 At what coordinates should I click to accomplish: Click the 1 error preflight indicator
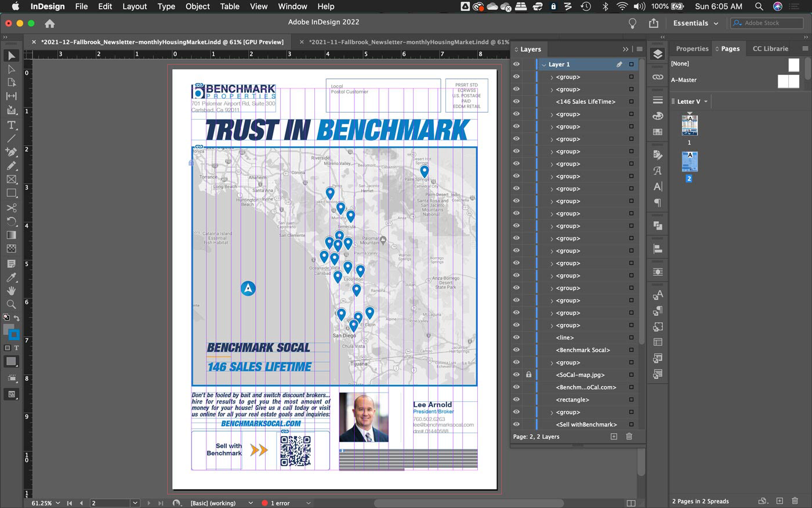tap(276, 503)
